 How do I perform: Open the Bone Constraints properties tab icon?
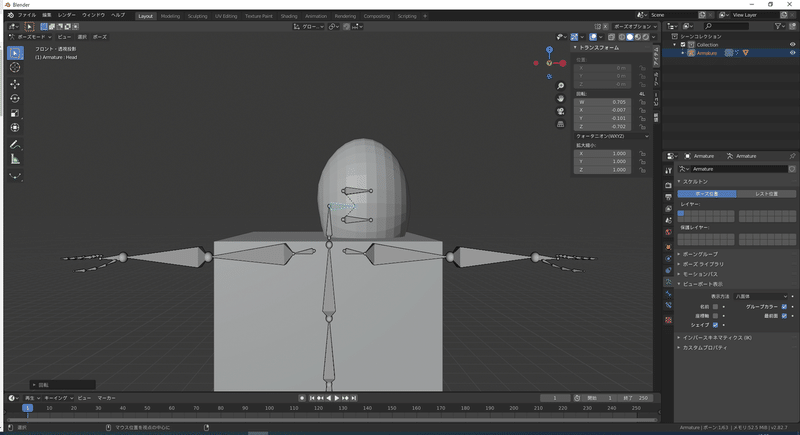point(668,305)
